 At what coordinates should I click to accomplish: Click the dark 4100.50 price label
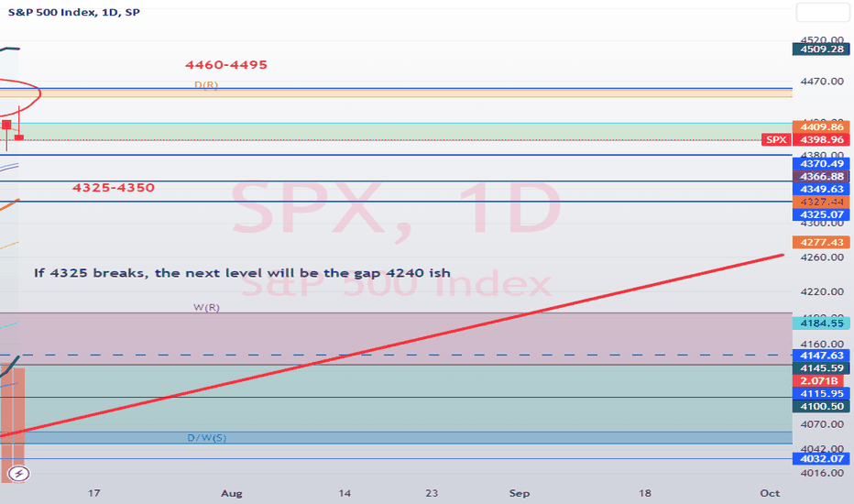click(x=821, y=406)
